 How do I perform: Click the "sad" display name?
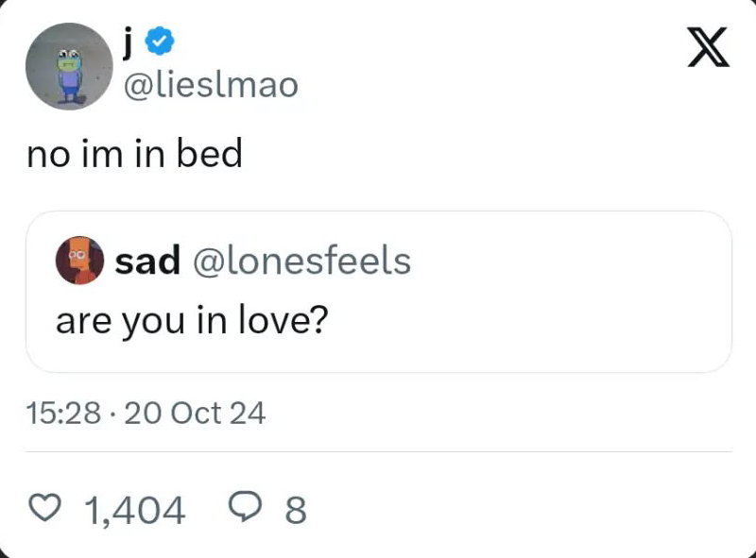tap(147, 262)
